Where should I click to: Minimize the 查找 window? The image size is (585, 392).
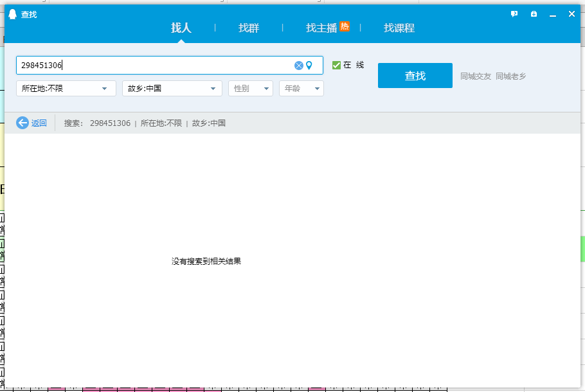tap(552, 14)
